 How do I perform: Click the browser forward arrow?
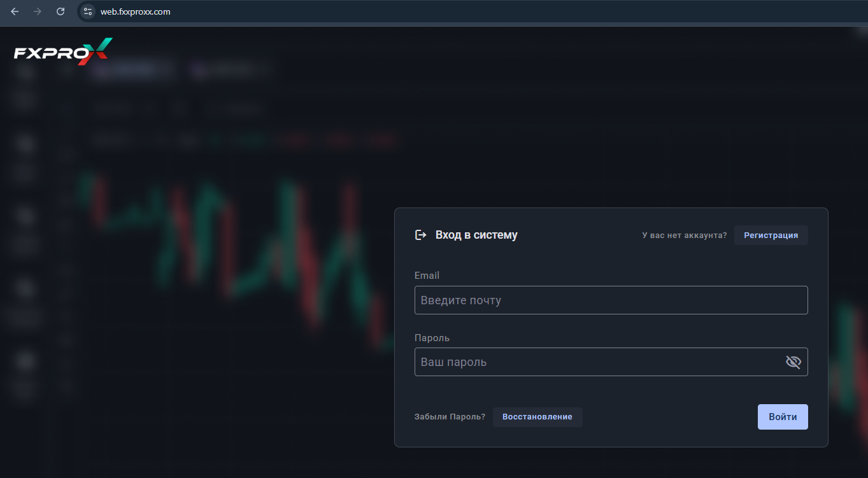(38, 11)
